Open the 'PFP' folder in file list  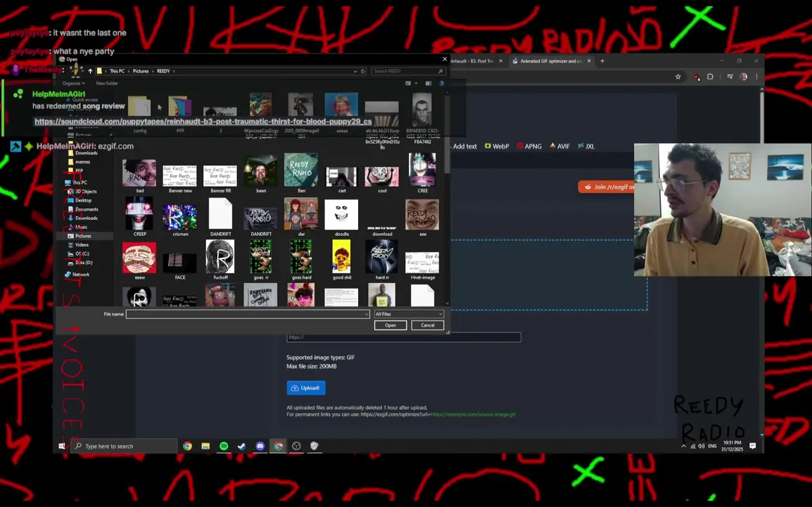pyautogui.click(x=179, y=114)
